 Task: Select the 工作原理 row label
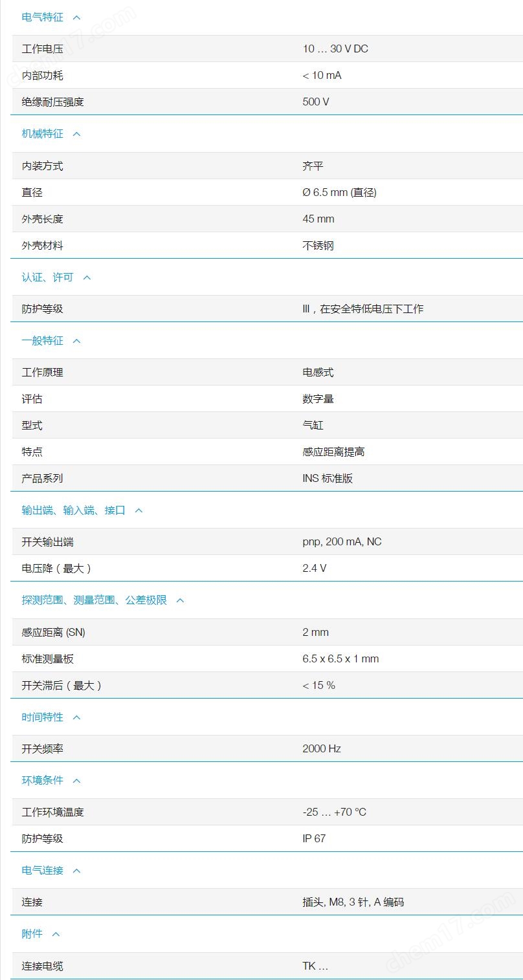(x=43, y=373)
